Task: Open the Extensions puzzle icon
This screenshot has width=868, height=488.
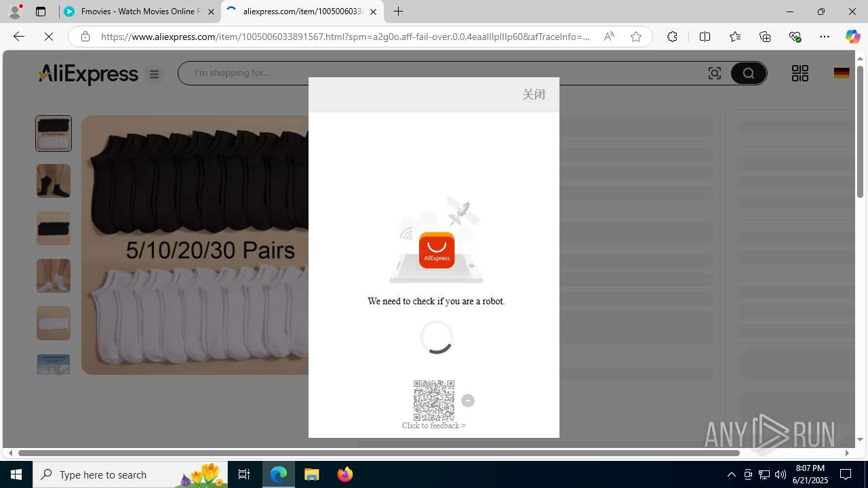Action: (x=672, y=37)
